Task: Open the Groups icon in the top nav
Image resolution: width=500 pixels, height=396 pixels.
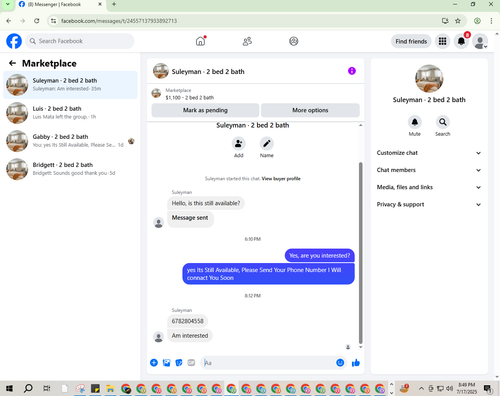Action: 294,41
